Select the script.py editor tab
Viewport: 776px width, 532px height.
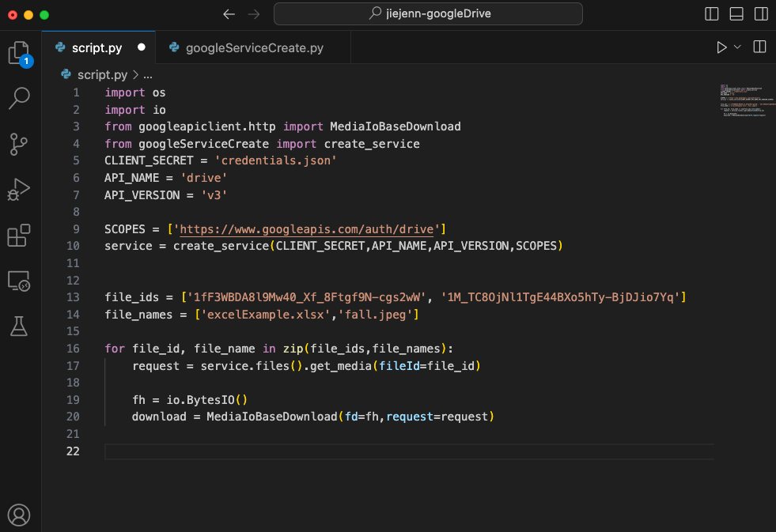coord(99,48)
